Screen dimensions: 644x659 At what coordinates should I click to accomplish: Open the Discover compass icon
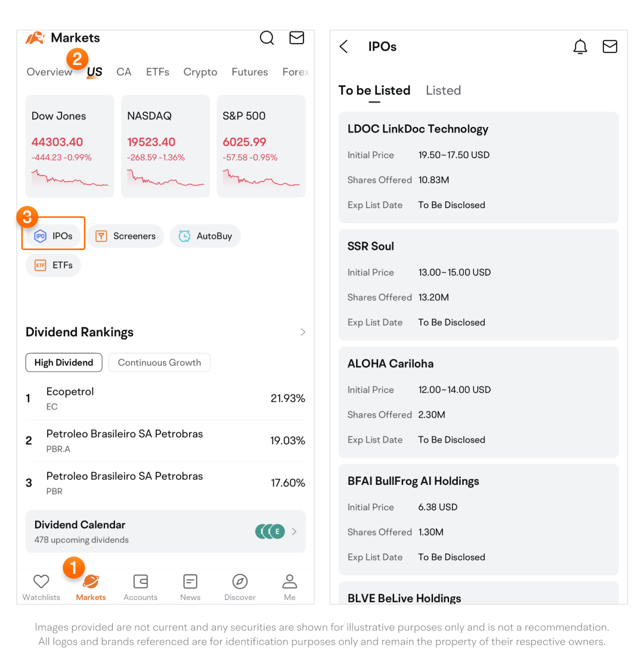tap(240, 581)
